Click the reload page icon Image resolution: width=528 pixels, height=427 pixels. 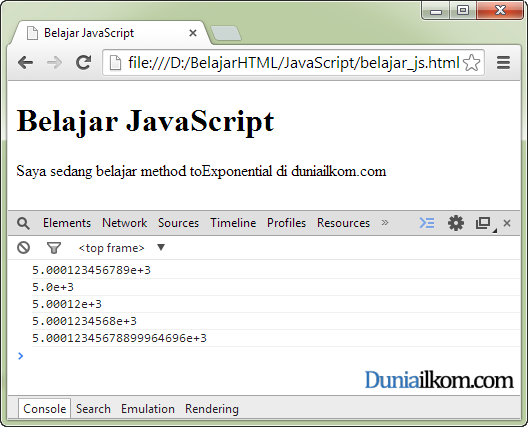pos(83,62)
